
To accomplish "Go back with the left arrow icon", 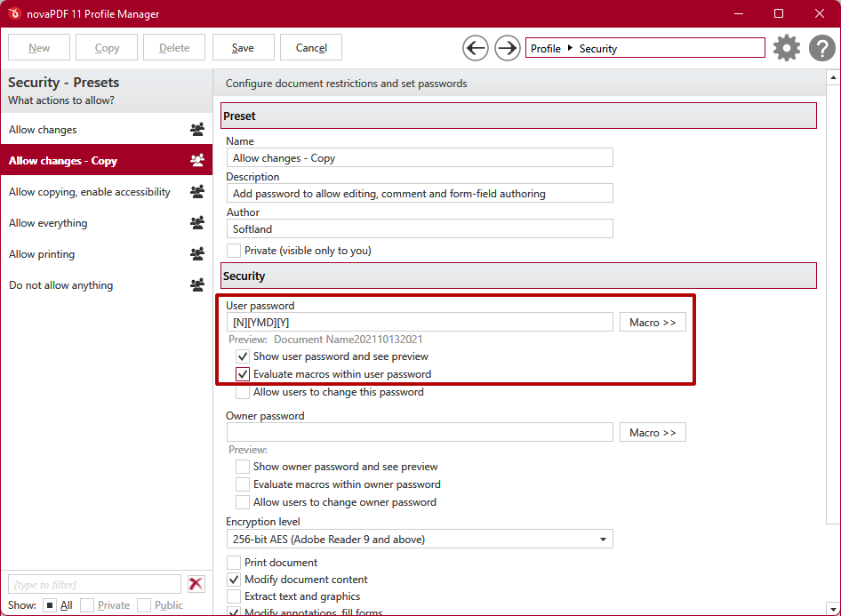I will (x=476, y=48).
